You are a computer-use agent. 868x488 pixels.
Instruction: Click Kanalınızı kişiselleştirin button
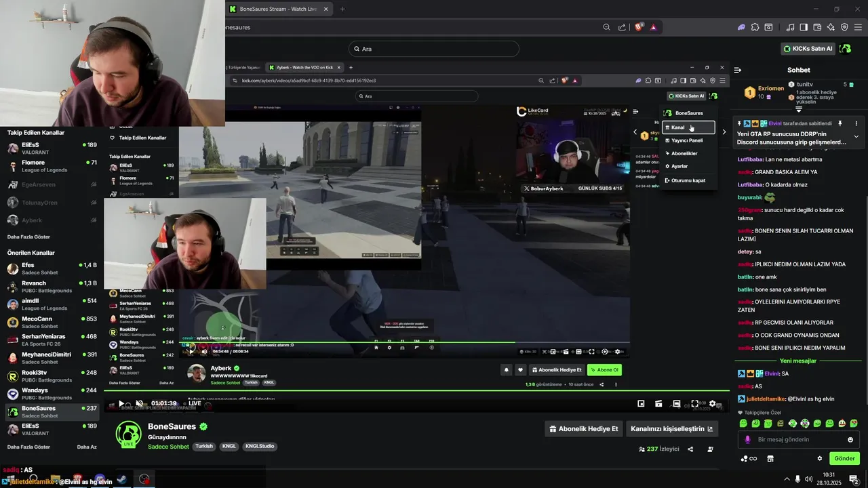click(671, 429)
